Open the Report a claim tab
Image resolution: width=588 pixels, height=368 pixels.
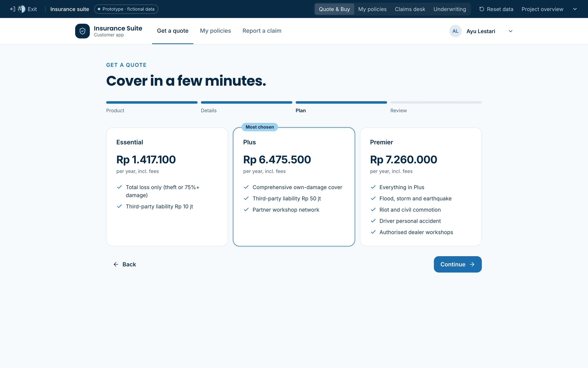pyautogui.click(x=262, y=31)
